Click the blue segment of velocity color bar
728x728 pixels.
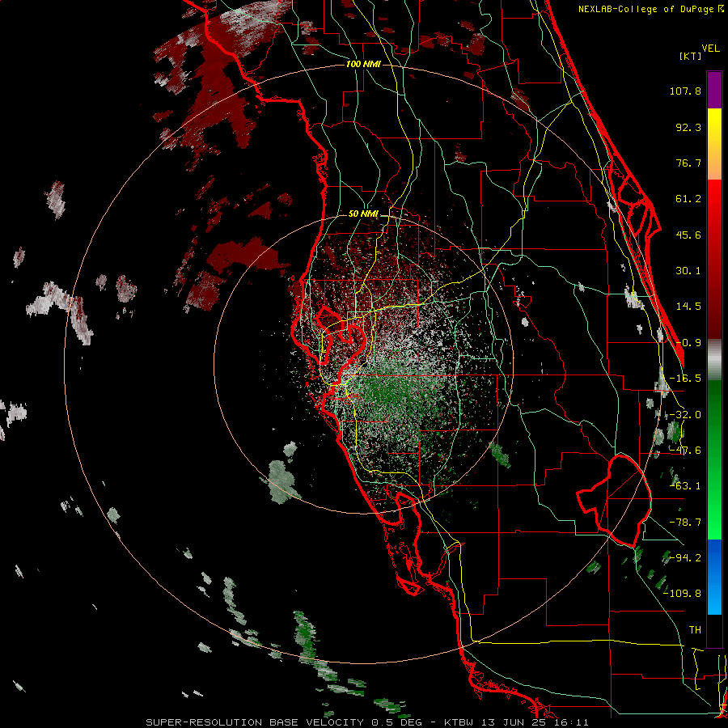tap(714, 577)
